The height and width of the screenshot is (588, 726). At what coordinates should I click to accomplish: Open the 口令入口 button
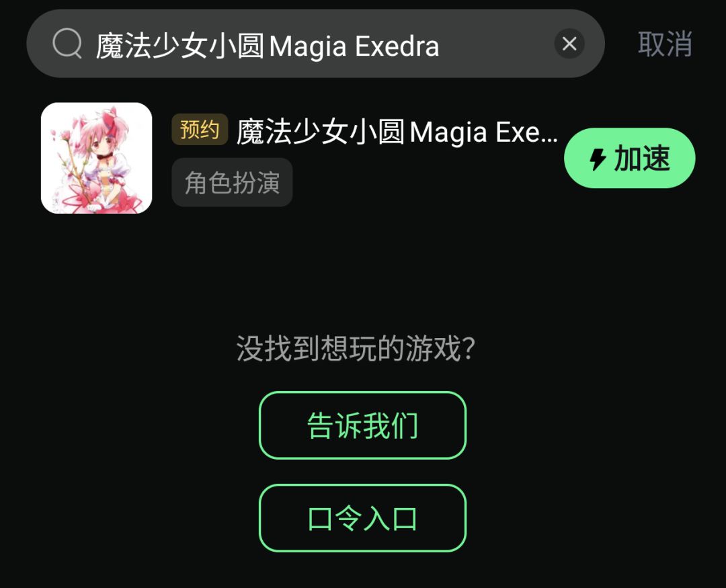(x=362, y=517)
